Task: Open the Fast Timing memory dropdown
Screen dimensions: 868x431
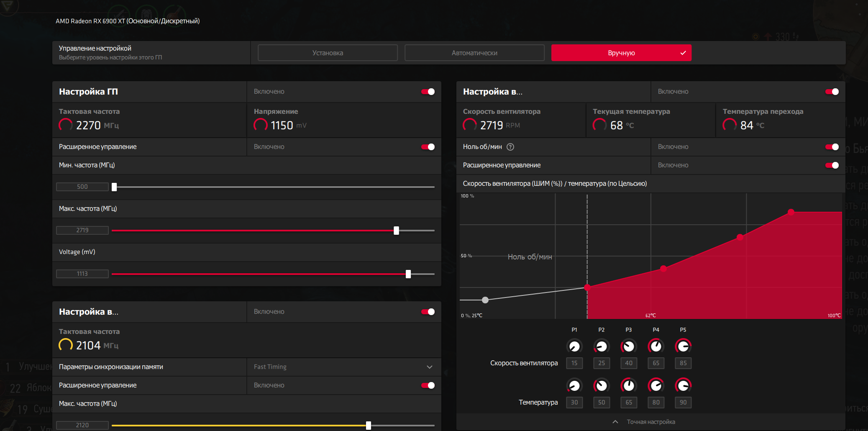Action: [x=344, y=367]
